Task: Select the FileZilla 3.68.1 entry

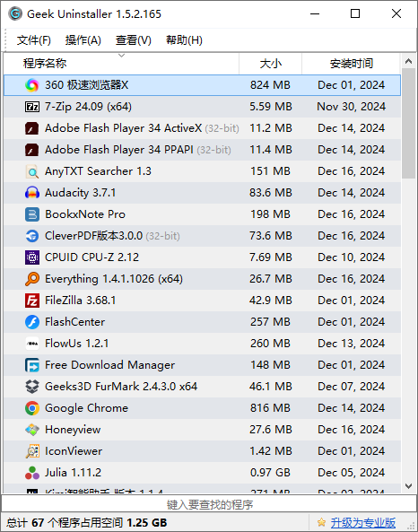Action: point(81,301)
